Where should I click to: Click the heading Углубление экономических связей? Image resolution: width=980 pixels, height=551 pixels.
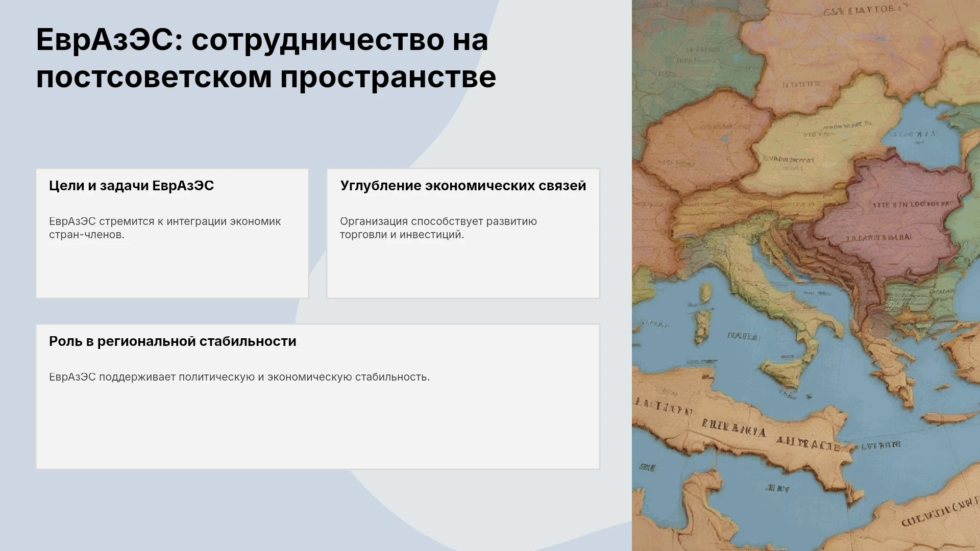(463, 186)
